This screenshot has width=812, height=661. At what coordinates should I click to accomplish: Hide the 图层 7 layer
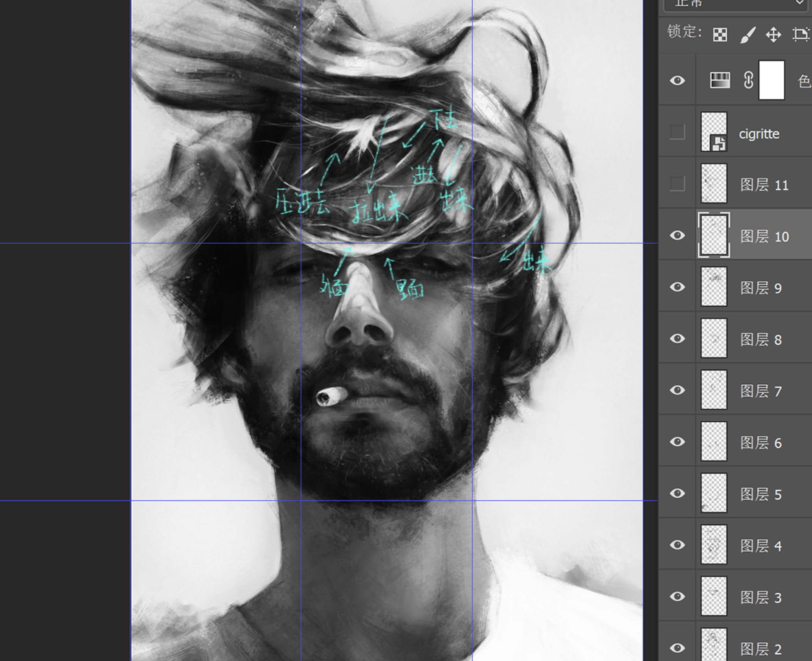tap(677, 390)
